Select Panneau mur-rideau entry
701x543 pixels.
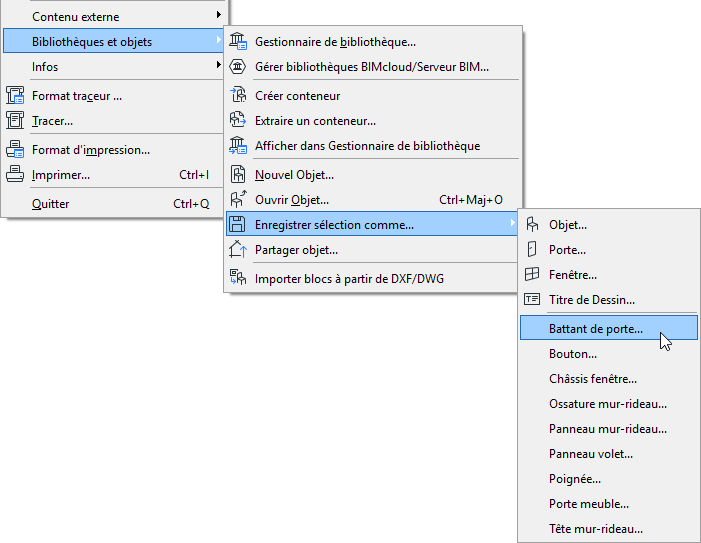tap(607, 429)
